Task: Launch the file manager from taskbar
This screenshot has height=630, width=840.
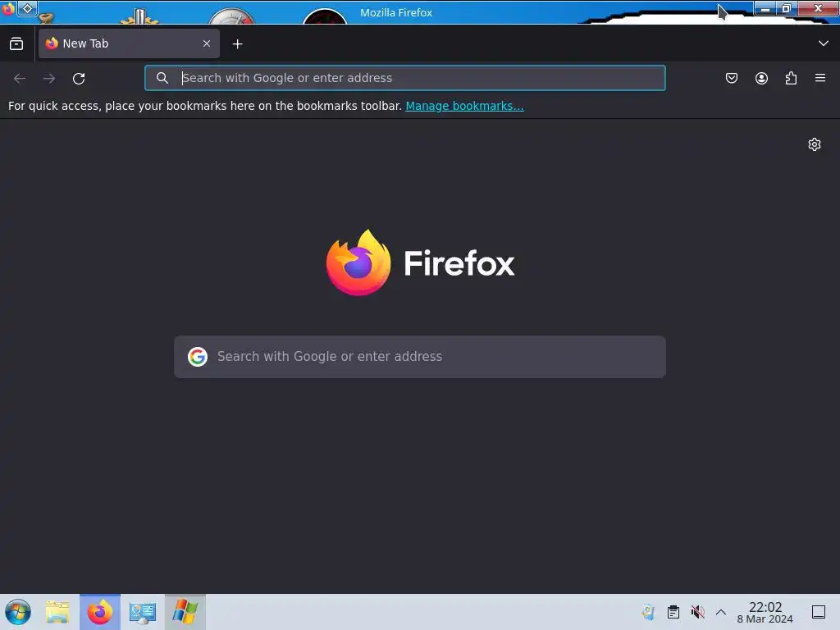Action: click(x=57, y=612)
